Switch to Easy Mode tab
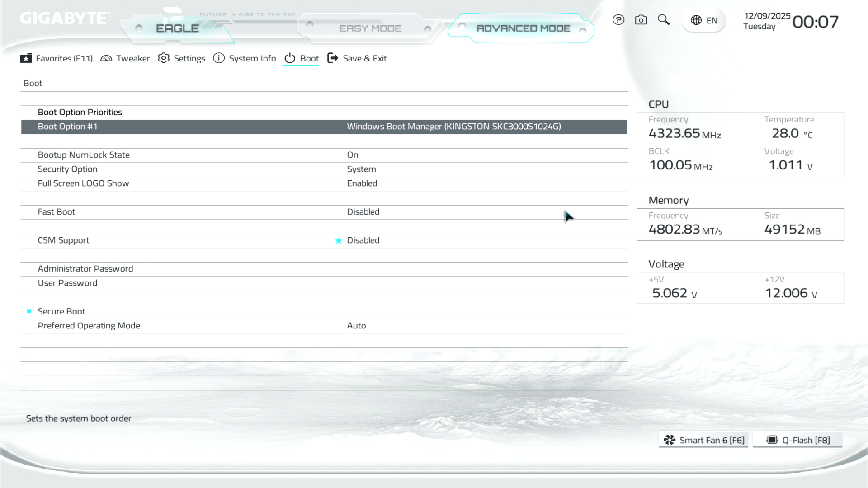 pyautogui.click(x=370, y=28)
